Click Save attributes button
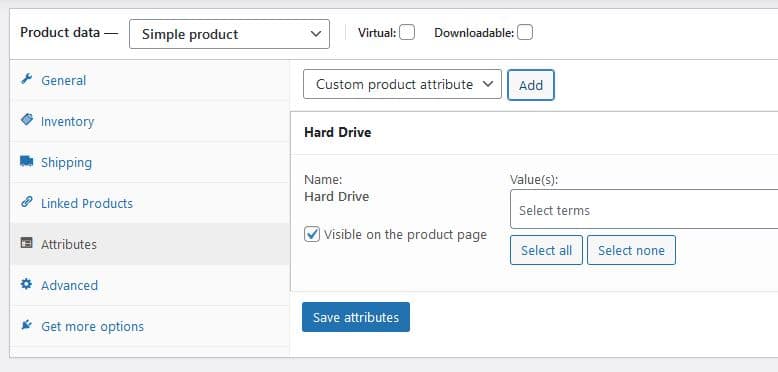The image size is (778, 372). click(x=356, y=317)
